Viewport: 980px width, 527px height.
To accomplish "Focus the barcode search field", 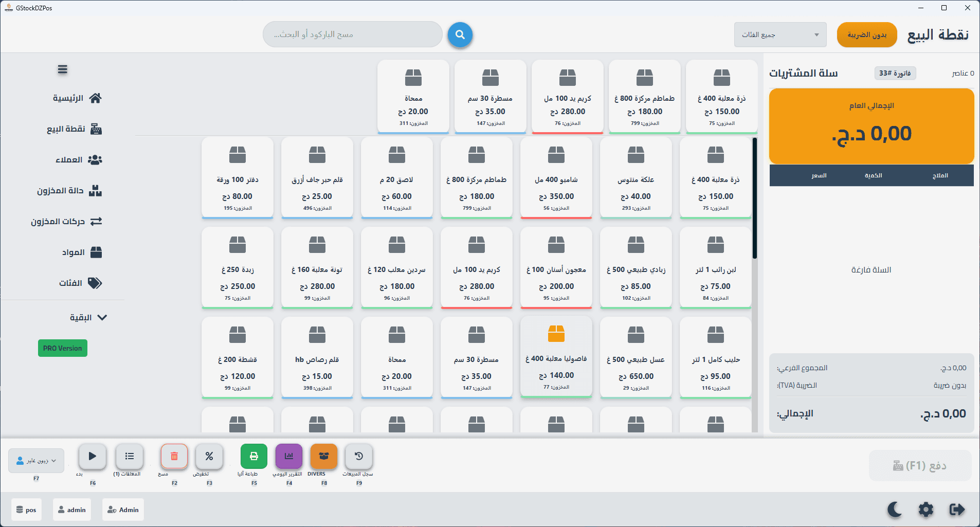I will point(352,34).
